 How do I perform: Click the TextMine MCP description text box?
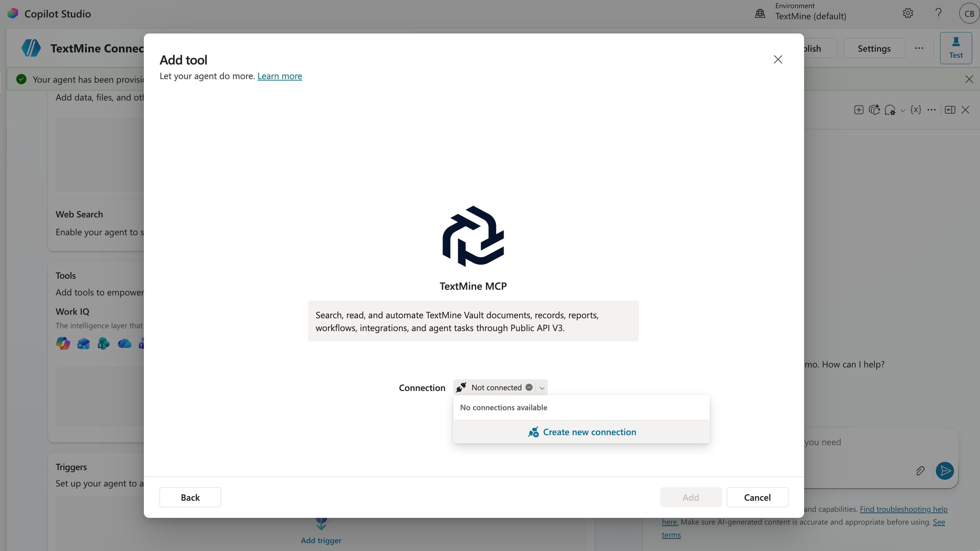[x=473, y=321]
